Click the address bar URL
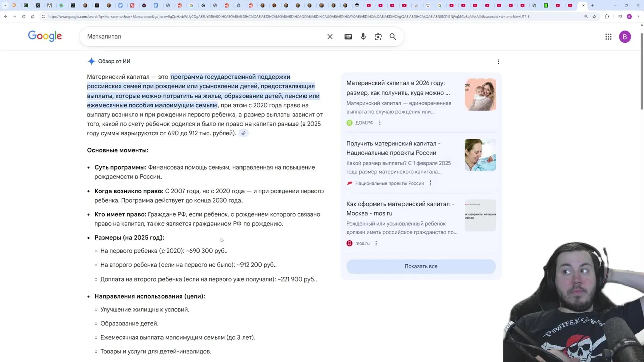Viewport: 644px width, 362px height. point(289,16)
